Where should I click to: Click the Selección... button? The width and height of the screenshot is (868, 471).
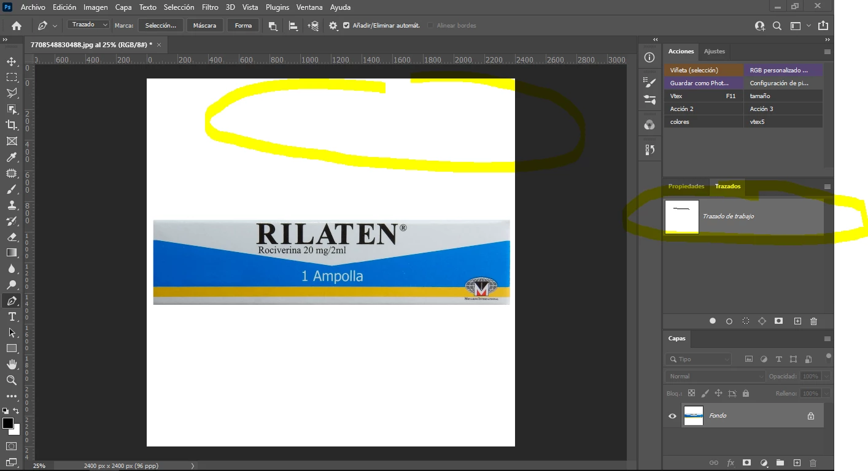point(161,26)
